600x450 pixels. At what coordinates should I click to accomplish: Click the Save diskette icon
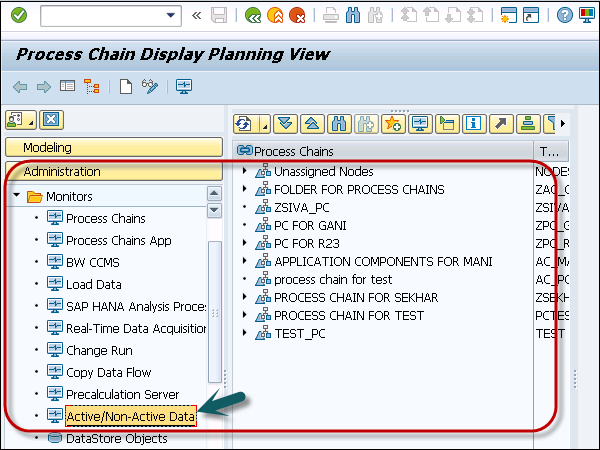click(219, 16)
